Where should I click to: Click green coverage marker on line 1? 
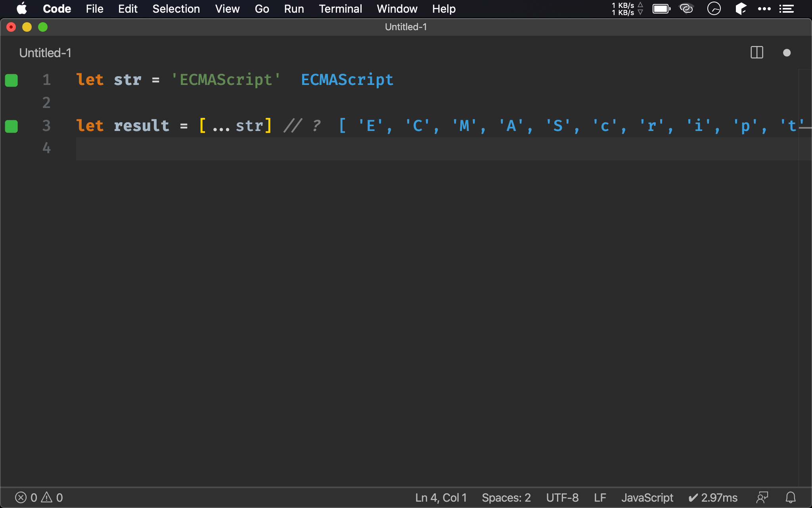pos(11,80)
